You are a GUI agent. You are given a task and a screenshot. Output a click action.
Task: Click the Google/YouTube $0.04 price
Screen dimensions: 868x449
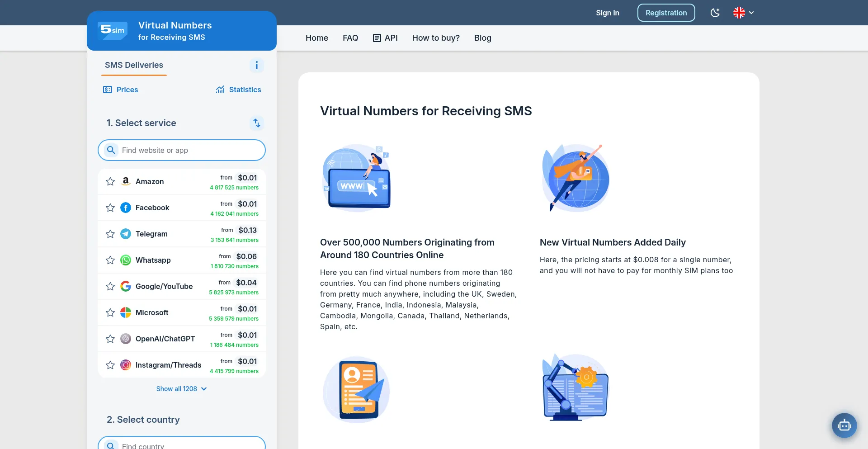click(x=246, y=283)
